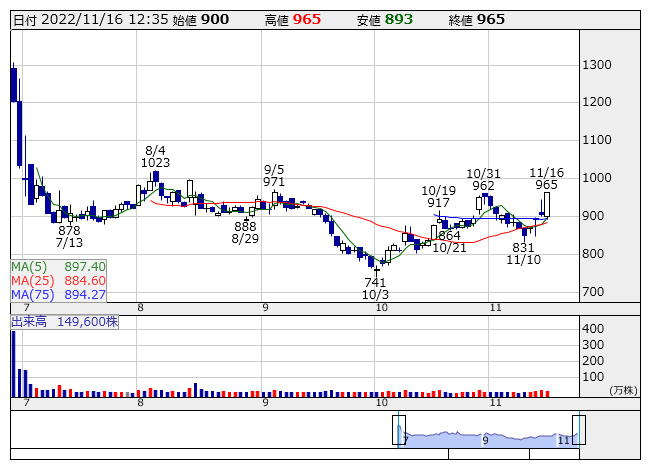Click the 安値 893 value in header

point(398,20)
